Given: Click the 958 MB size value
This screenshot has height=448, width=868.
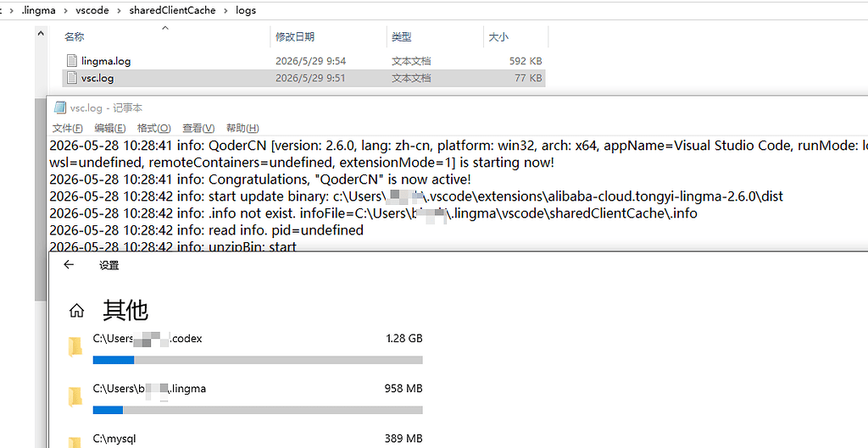Looking at the screenshot, I should [403, 389].
